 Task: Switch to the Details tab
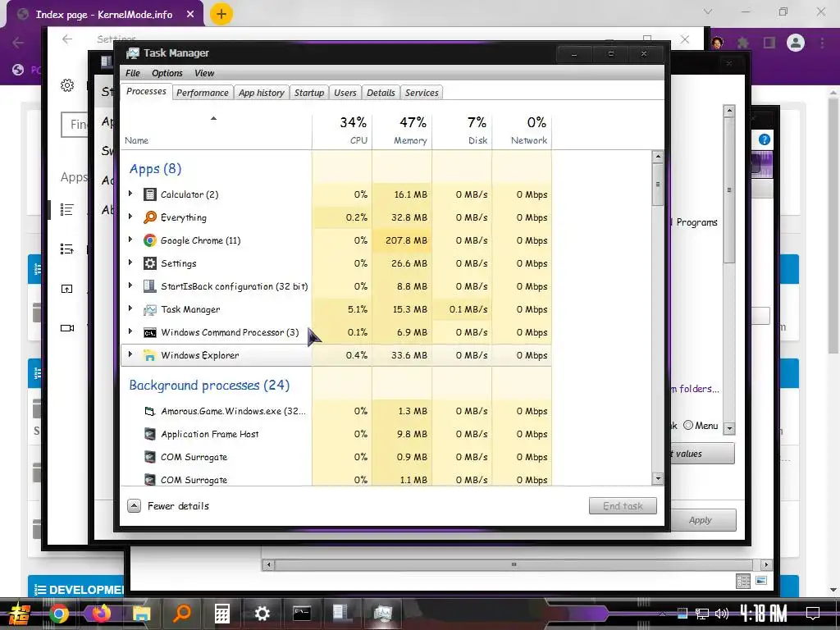[381, 93]
